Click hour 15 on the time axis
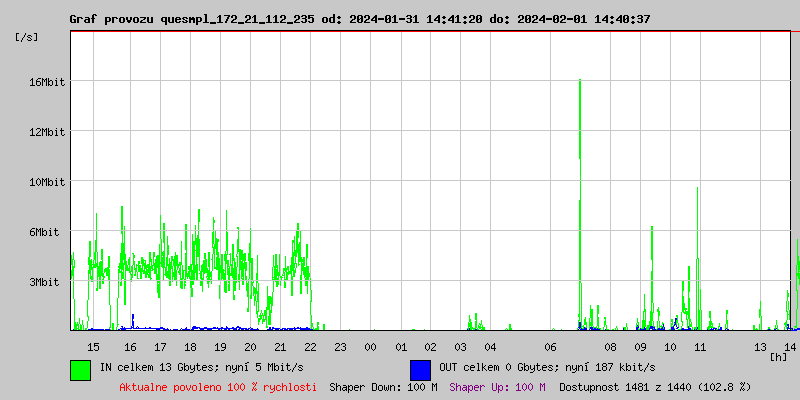The height and width of the screenshot is (400, 800). pyautogui.click(x=93, y=346)
